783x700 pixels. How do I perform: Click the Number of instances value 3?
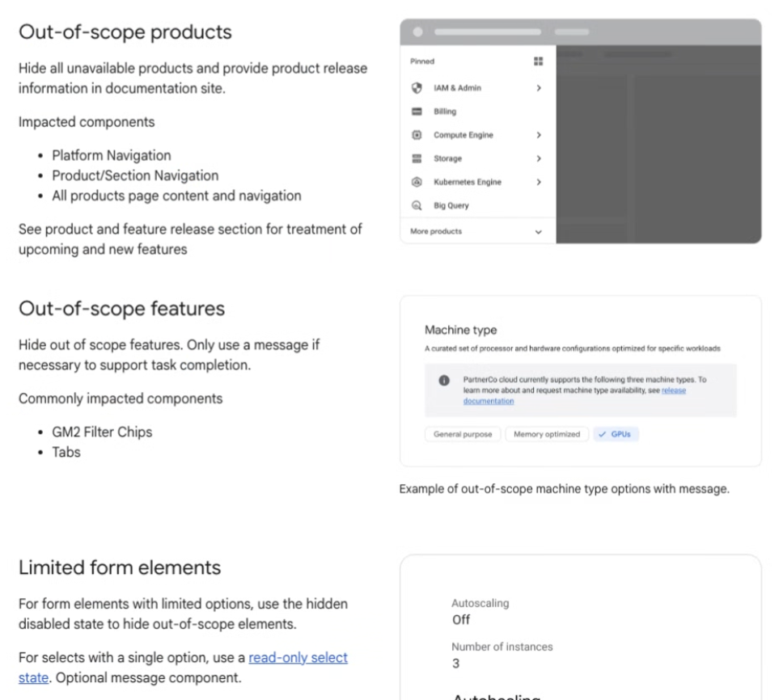456,664
